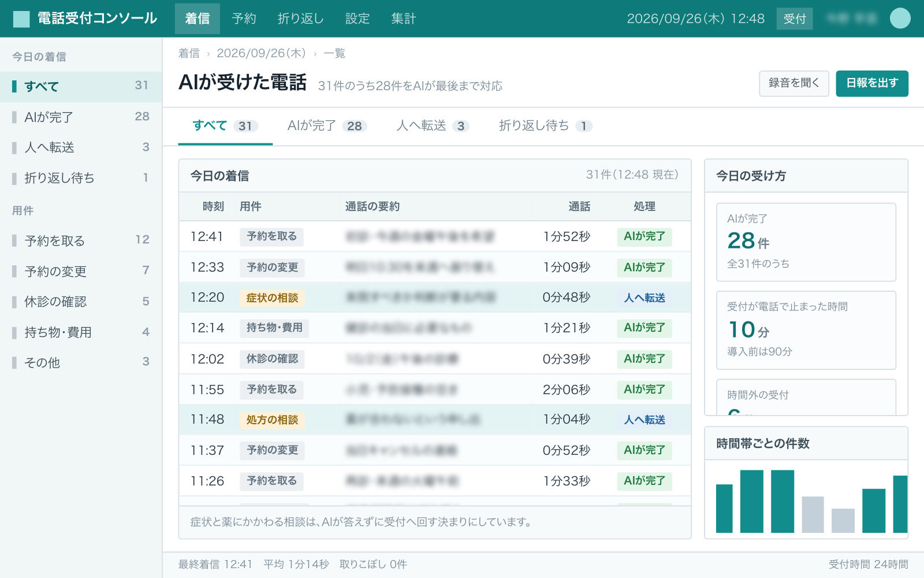Image resolution: width=924 pixels, height=578 pixels.
Task: Open the 12:20 call row
Action: pyautogui.click(x=435, y=298)
